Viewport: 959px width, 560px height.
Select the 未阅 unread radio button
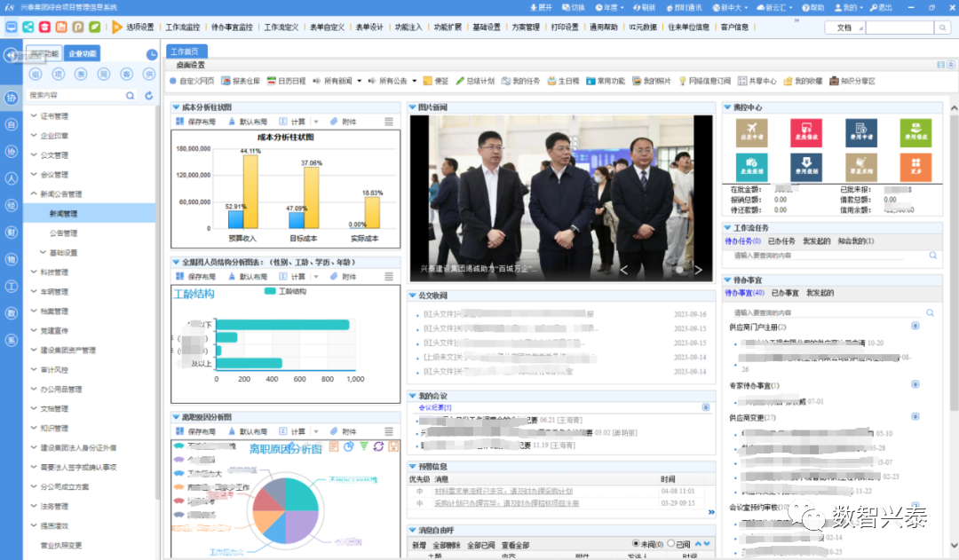click(x=636, y=544)
